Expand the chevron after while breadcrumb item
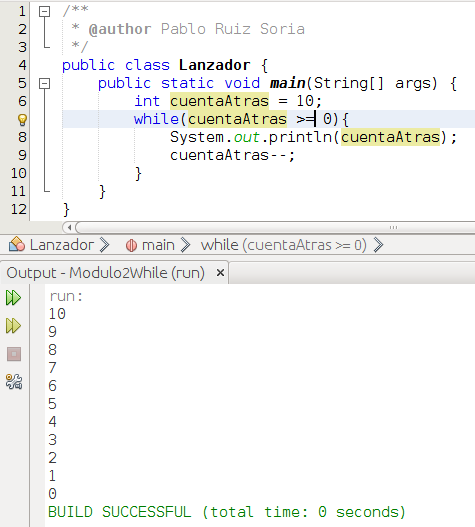The image size is (475, 527). [x=378, y=245]
